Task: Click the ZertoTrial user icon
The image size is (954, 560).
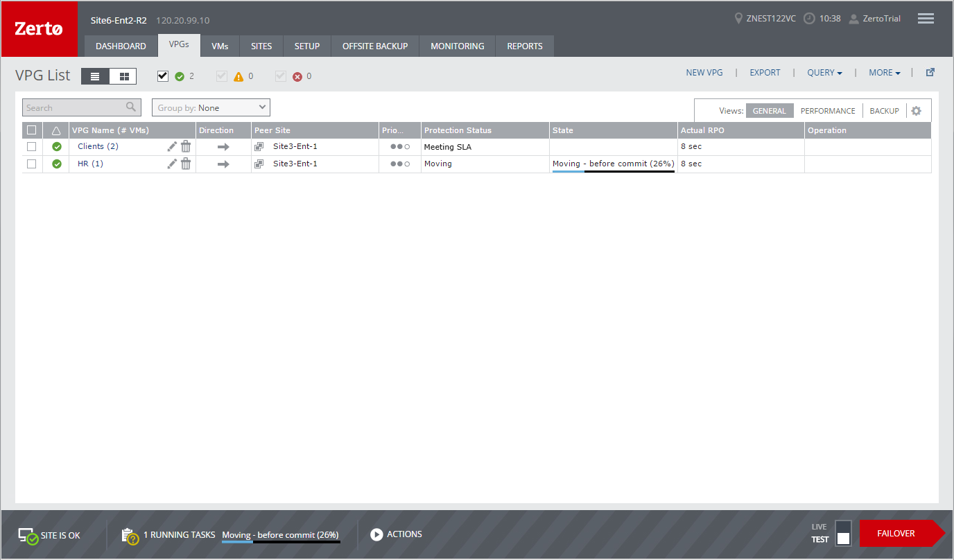Action: pyautogui.click(x=854, y=19)
